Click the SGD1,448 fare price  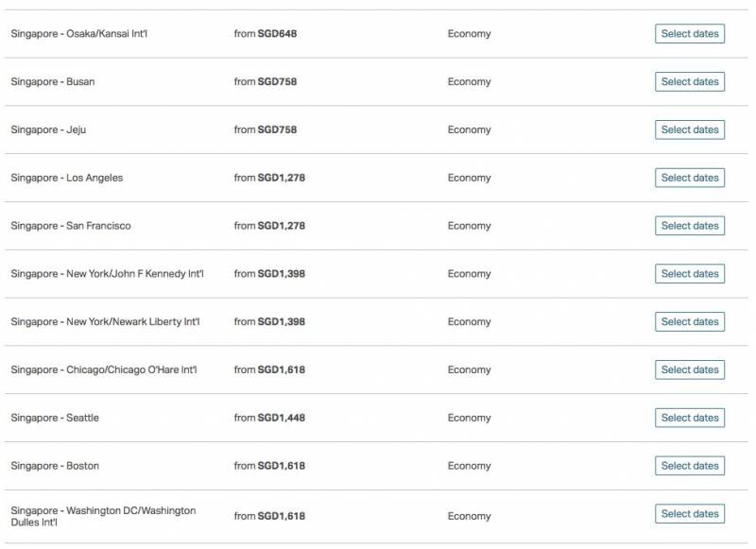[x=281, y=418]
